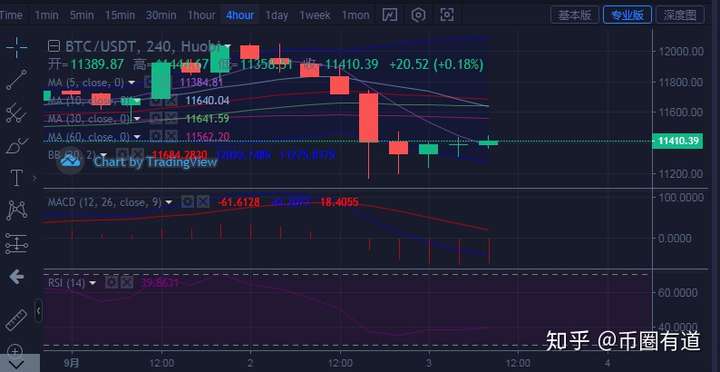Image resolution: width=720 pixels, height=372 pixels.
Task: Remove the MA 10 indicator
Action: [x=171, y=101]
